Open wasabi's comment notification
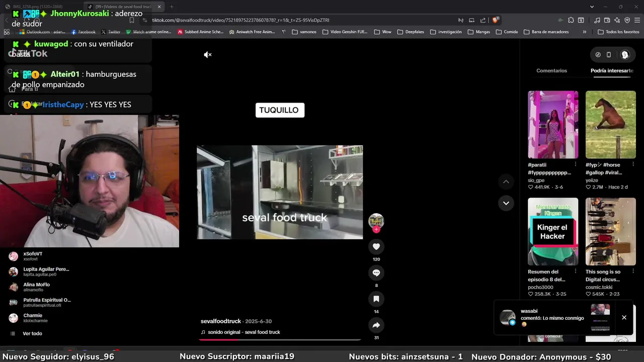644x362 pixels. 553,317
